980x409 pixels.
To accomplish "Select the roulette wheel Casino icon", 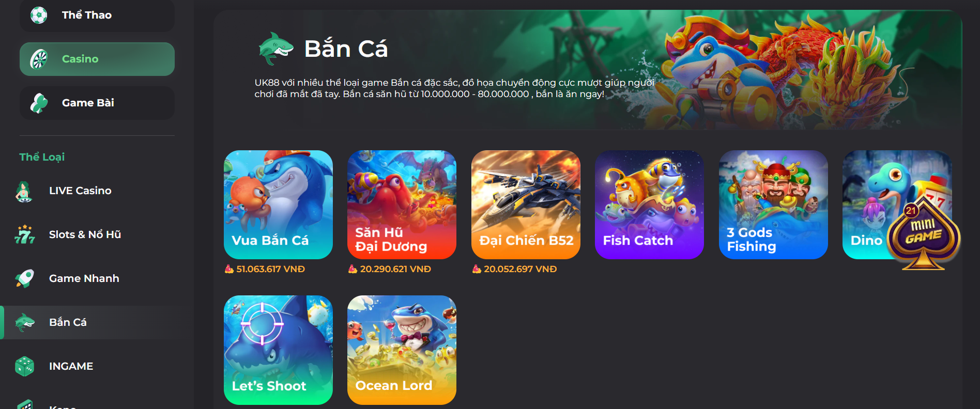I will pos(39,59).
